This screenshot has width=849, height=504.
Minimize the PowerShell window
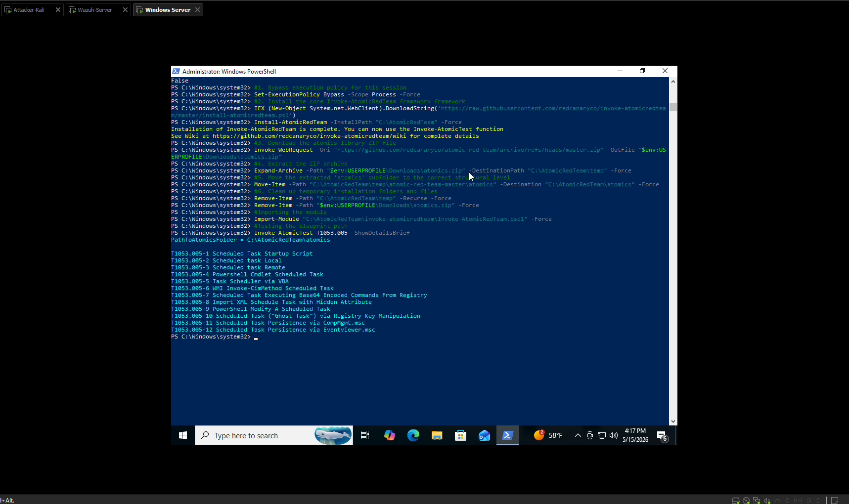click(x=620, y=71)
